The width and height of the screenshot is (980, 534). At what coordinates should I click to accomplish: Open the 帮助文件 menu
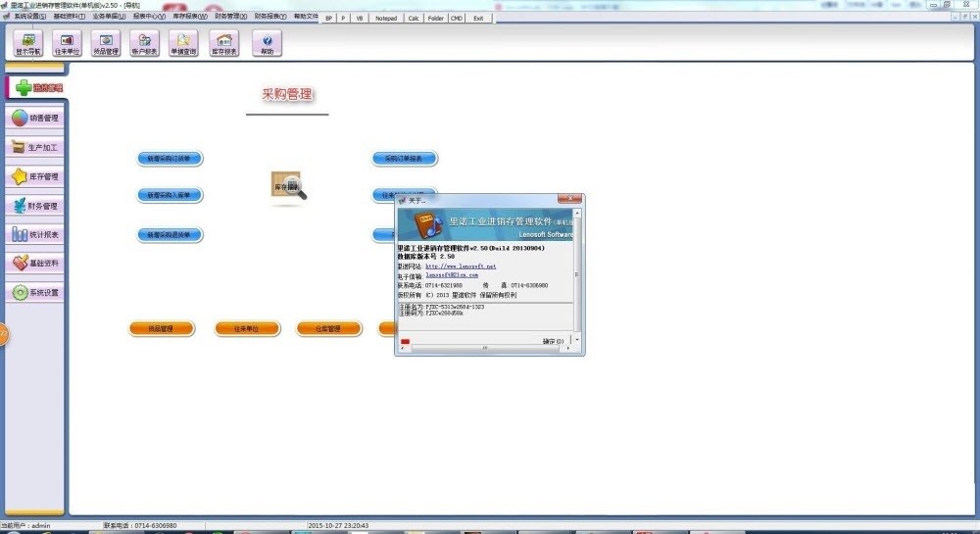[306, 17]
